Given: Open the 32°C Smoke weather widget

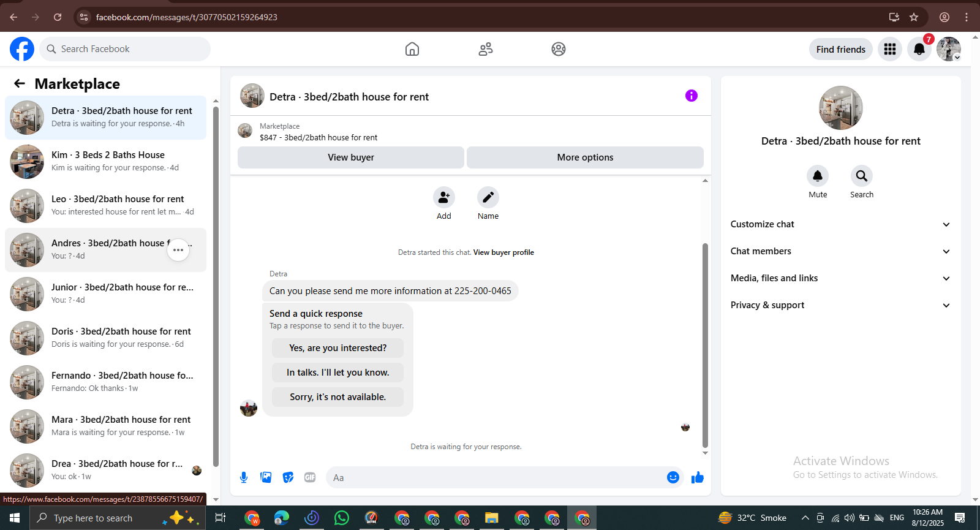Looking at the screenshot, I should pyautogui.click(x=752, y=518).
